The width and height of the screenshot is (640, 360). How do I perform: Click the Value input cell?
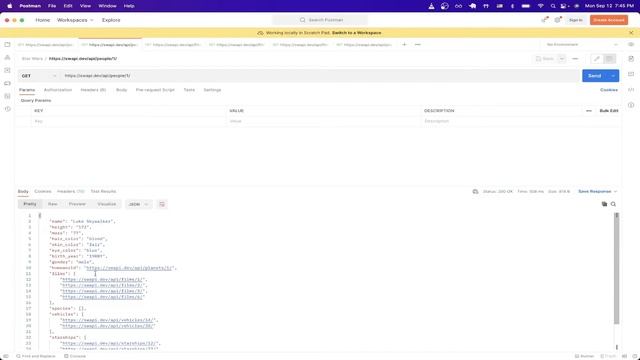(x=324, y=121)
